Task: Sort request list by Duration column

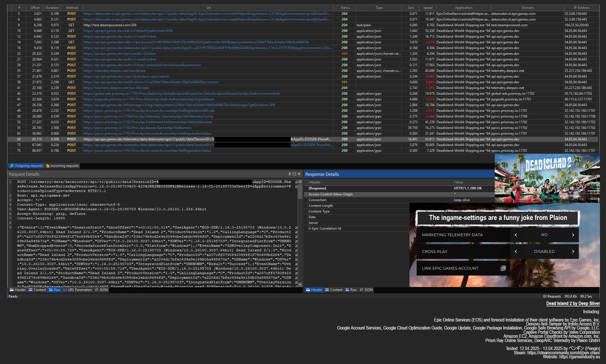Action: tap(52, 8)
